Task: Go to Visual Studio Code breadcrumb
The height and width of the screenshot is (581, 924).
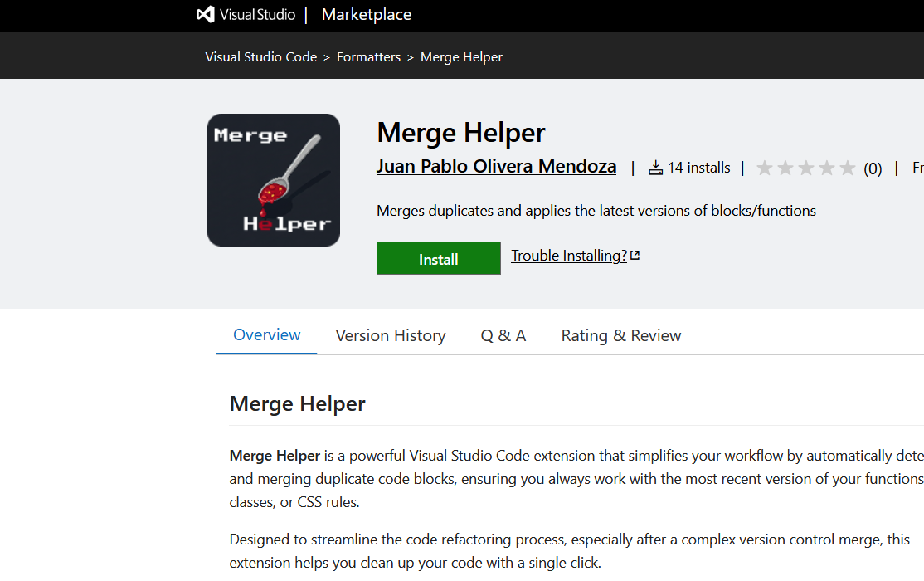Action: [261, 57]
